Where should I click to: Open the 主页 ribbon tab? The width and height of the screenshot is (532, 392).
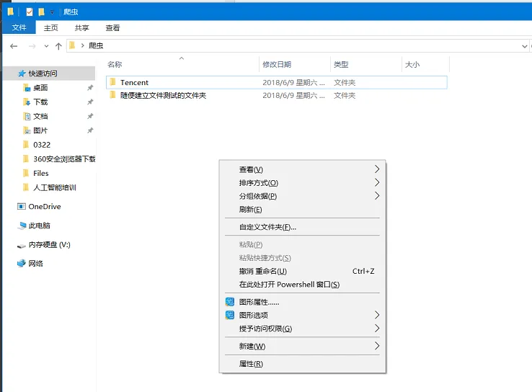click(50, 28)
